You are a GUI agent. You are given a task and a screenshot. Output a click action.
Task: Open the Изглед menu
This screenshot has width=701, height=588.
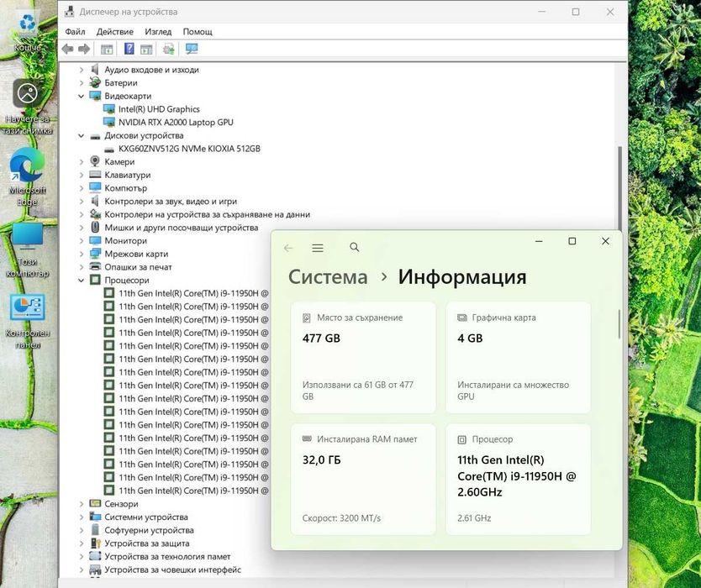tap(158, 32)
